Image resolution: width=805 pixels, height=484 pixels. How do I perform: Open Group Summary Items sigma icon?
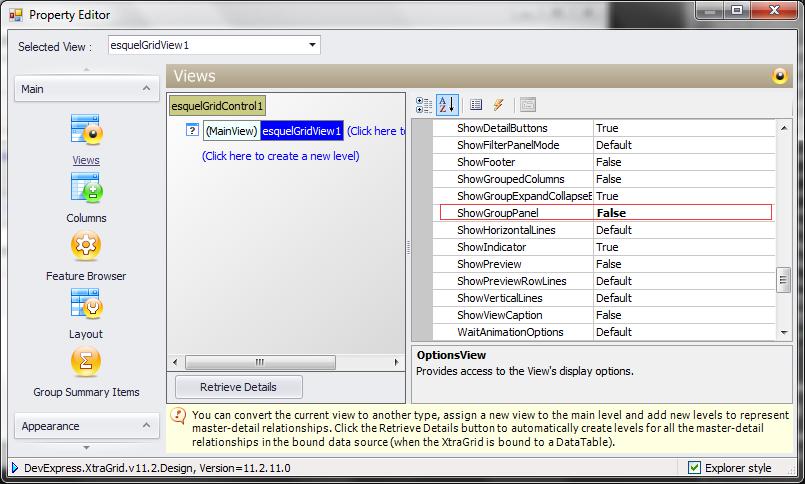click(x=86, y=361)
